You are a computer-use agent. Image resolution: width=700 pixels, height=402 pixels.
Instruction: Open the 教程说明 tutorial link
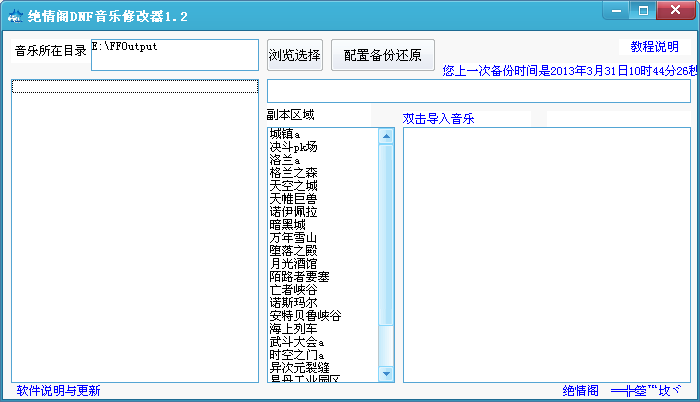[x=654, y=46]
